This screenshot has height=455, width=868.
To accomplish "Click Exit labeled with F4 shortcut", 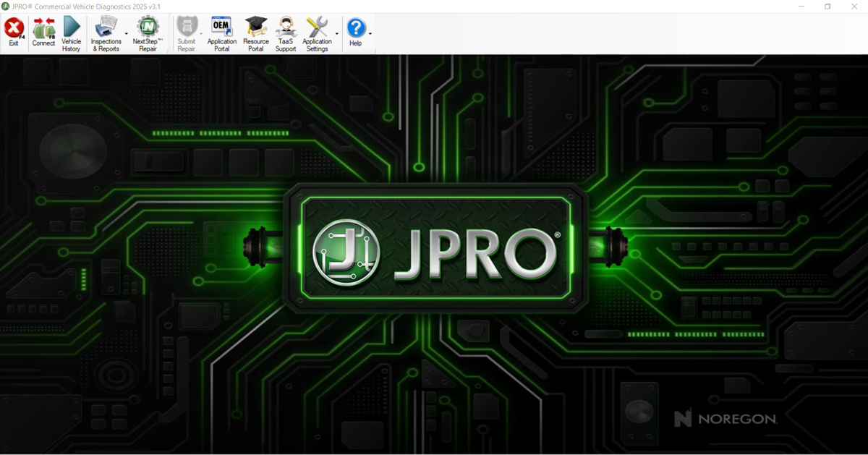I will tap(13, 30).
